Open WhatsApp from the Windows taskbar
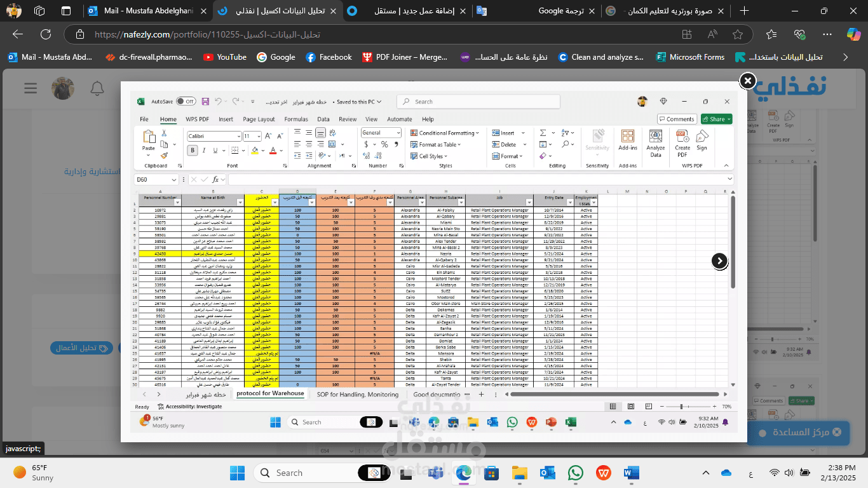This screenshot has height=488, width=868. click(x=576, y=473)
